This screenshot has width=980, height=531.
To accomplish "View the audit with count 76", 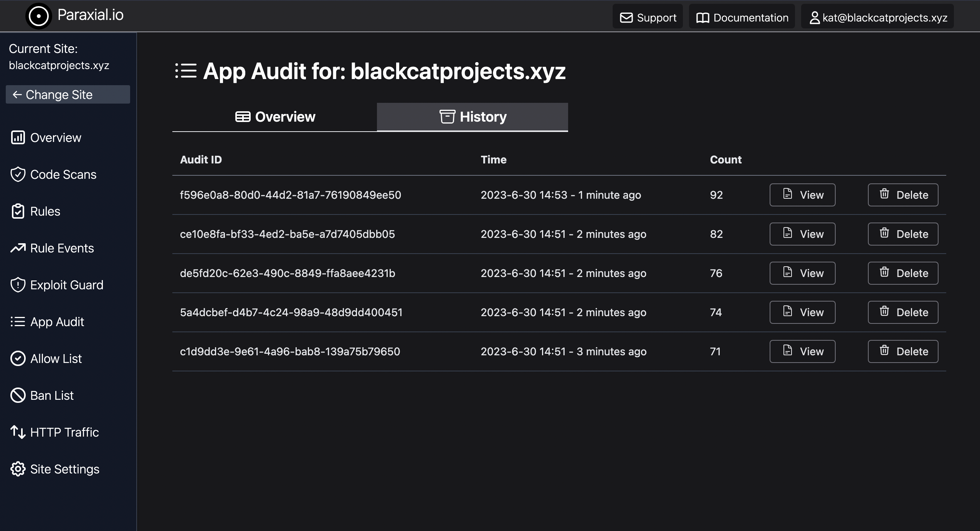I will pyautogui.click(x=802, y=273).
